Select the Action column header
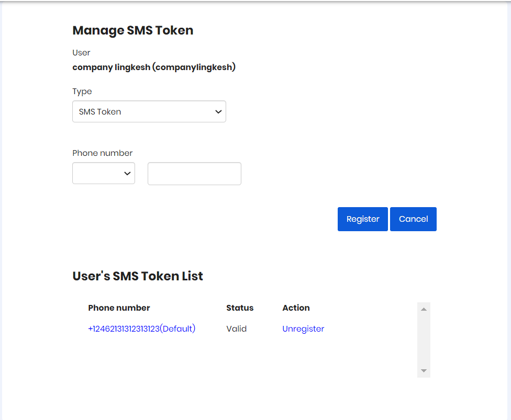 click(296, 308)
